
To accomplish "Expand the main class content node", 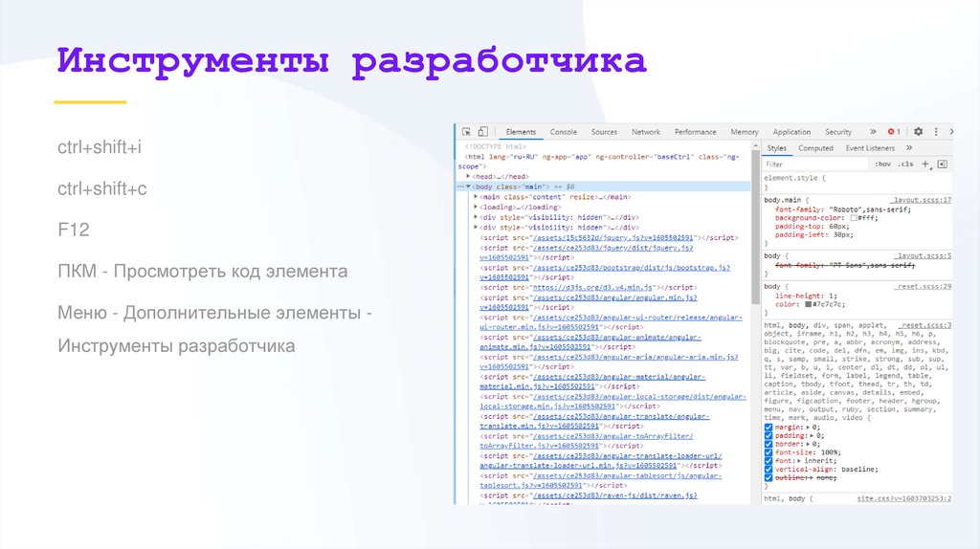I will [x=476, y=197].
